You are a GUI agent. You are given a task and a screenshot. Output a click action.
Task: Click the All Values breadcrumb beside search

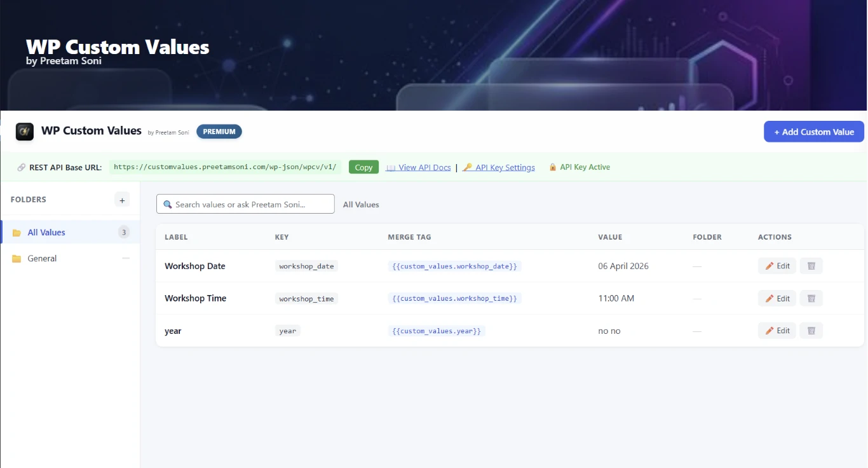(x=361, y=205)
